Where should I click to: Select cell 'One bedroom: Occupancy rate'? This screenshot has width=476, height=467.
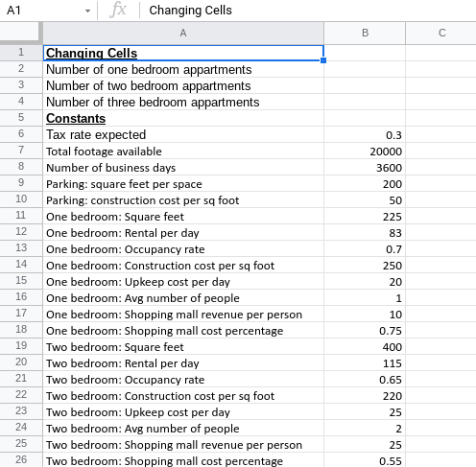click(183, 248)
